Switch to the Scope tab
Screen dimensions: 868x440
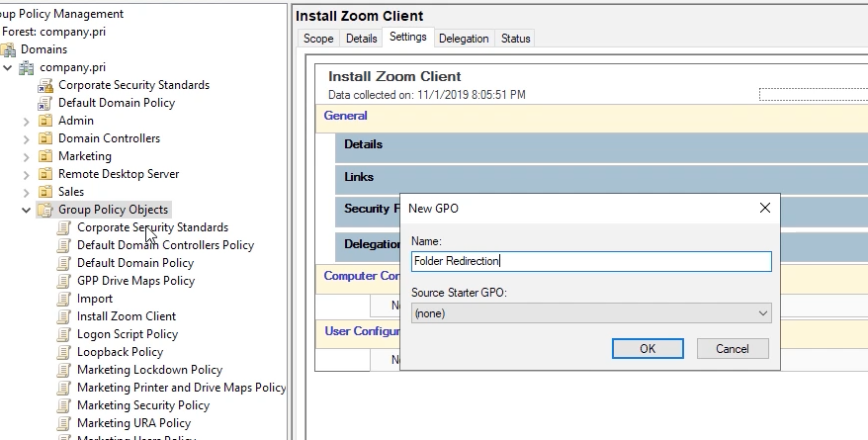[318, 39]
